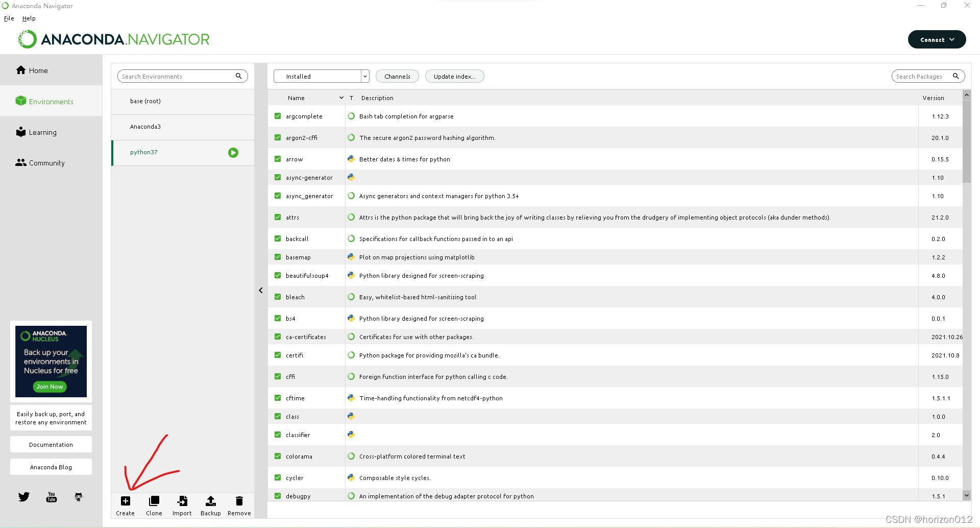Click the Join Now button
This screenshot has width=980, height=528.
click(50, 387)
